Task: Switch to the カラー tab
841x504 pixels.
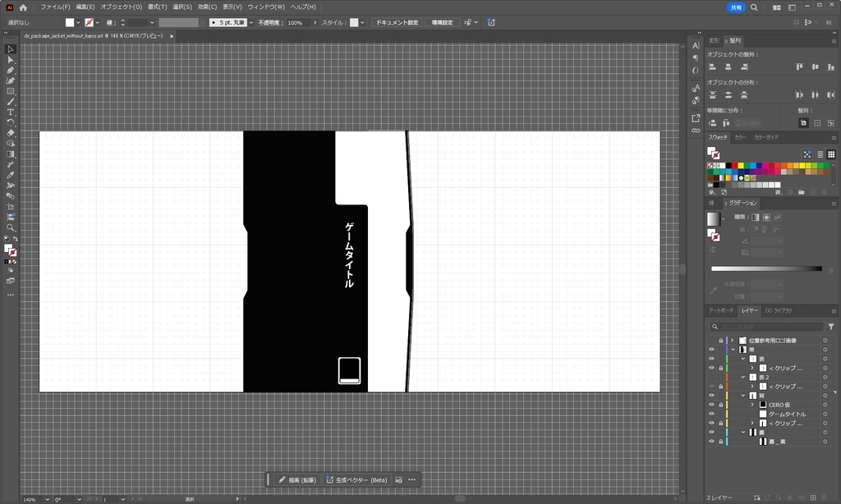Action: pyautogui.click(x=740, y=137)
